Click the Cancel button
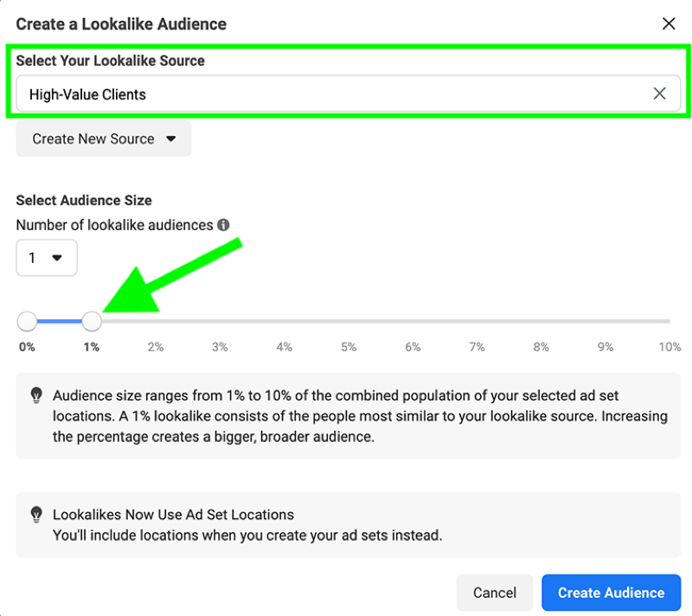This screenshot has height=616, width=692. point(495,592)
